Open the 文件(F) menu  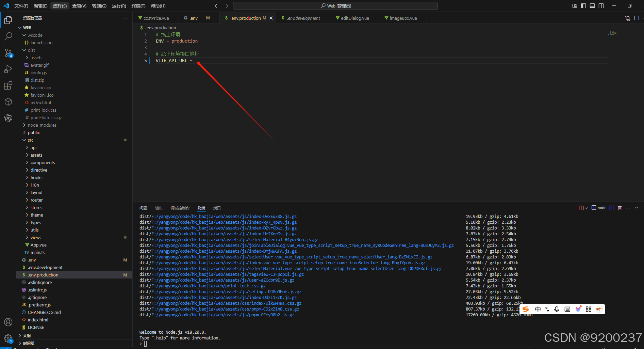coord(21,6)
